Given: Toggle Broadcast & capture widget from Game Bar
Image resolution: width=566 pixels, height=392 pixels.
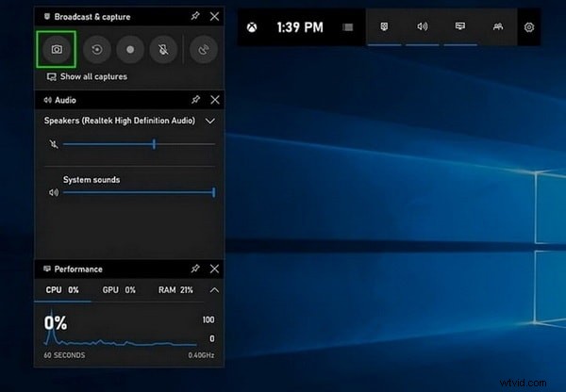Looking at the screenshot, I should tap(385, 26).
